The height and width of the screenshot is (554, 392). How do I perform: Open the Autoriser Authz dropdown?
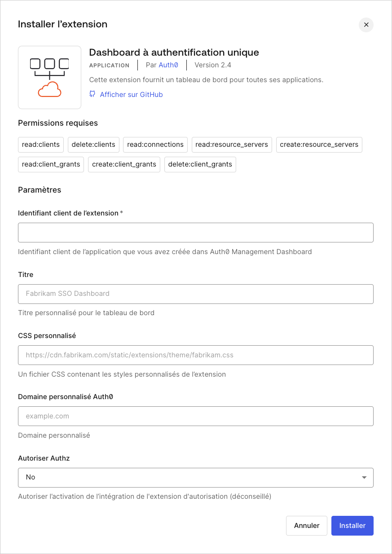pos(195,477)
